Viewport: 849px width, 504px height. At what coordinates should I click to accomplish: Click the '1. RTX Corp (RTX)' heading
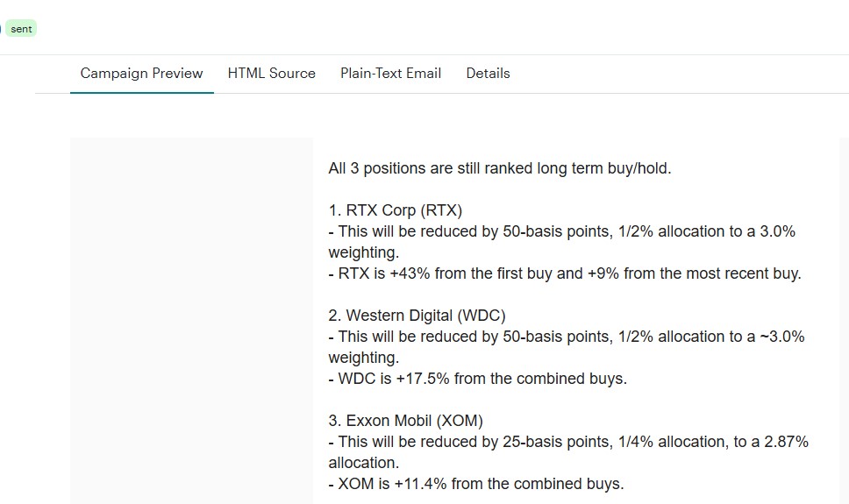pyautogui.click(x=395, y=210)
